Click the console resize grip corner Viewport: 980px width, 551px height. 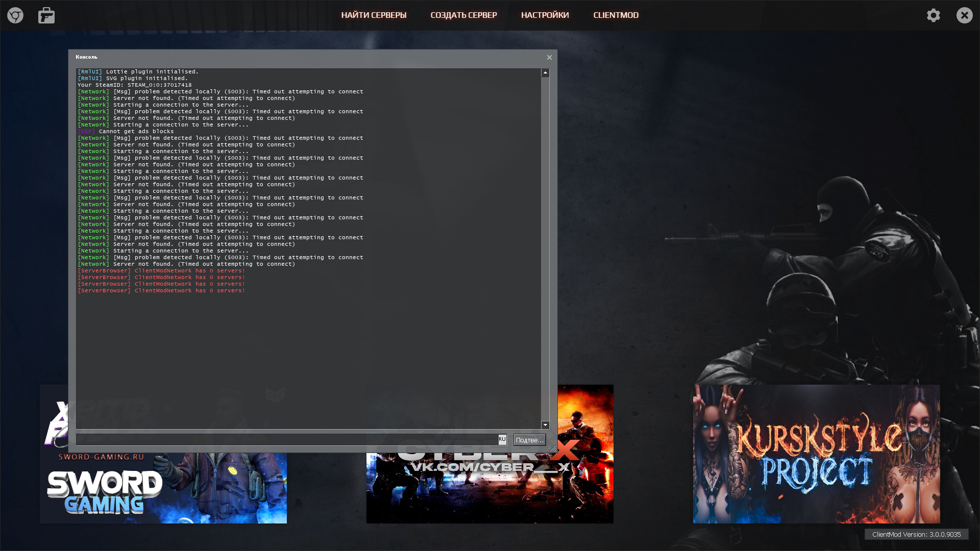coord(553,448)
